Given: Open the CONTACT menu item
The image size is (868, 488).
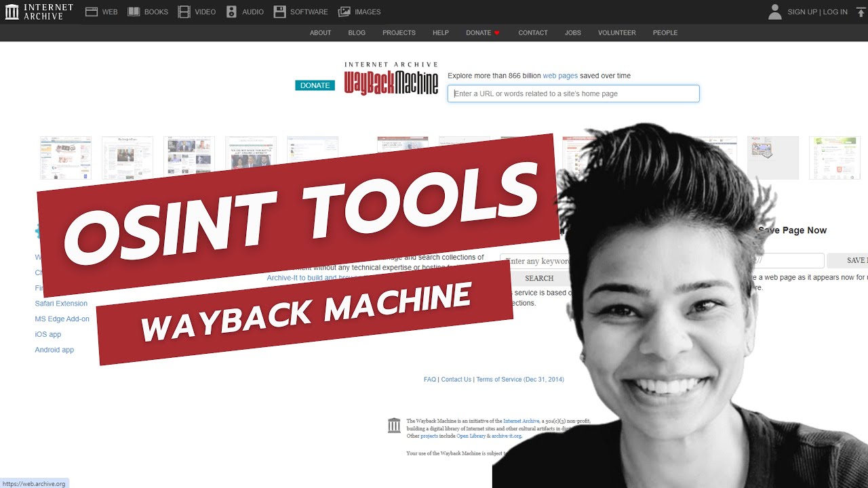Looking at the screenshot, I should pos(533,33).
